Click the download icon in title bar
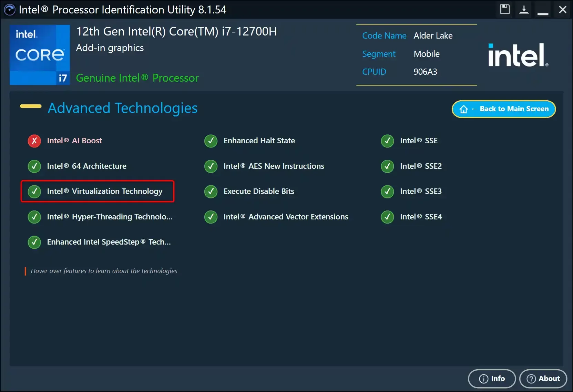This screenshot has width=573, height=392. pos(524,9)
